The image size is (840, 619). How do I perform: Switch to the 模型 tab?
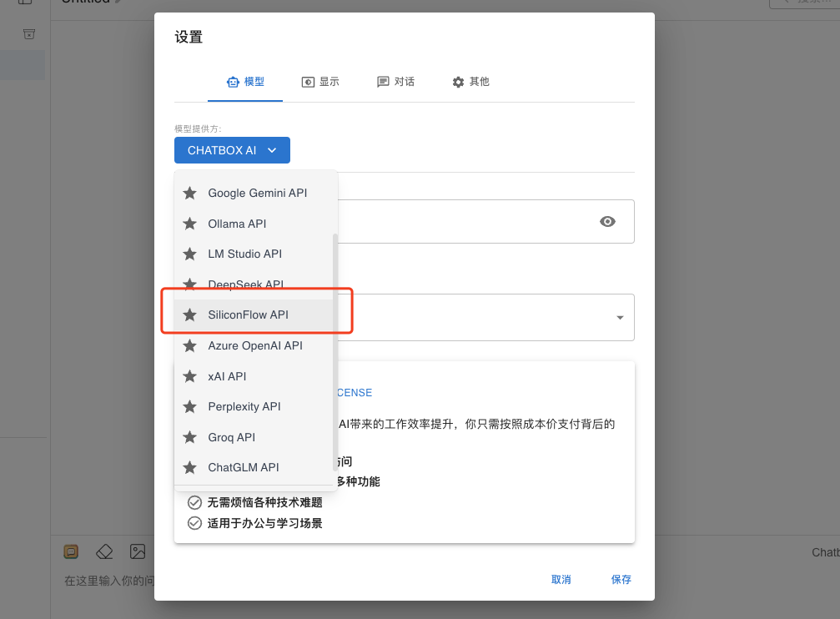click(x=245, y=82)
